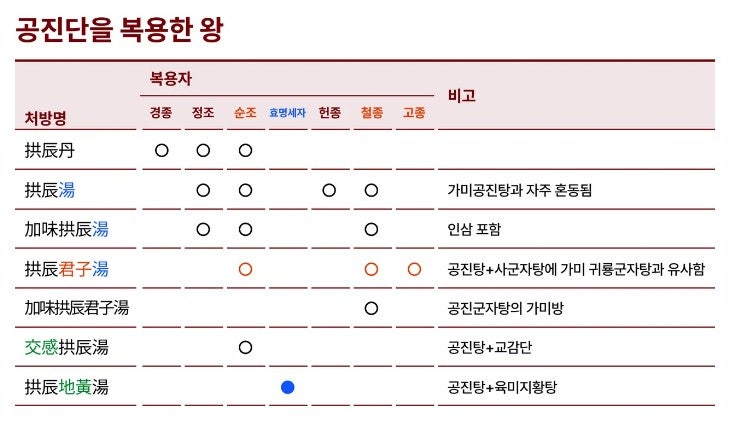This screenshot has height=426, width=741.
Task: Click the 철종 column header
Action: click(x=371, y=113)
